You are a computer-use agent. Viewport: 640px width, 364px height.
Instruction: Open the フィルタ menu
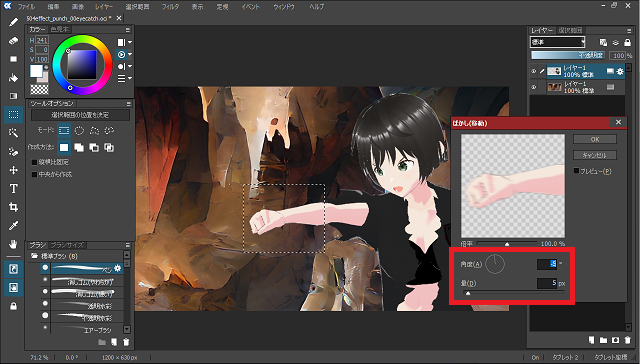[x=170, y=7]
